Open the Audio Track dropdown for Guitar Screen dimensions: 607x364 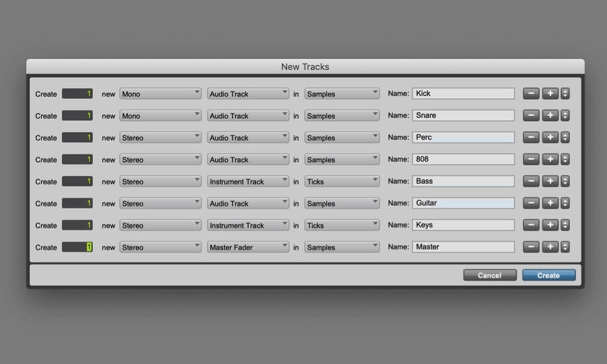coord(248,203)
